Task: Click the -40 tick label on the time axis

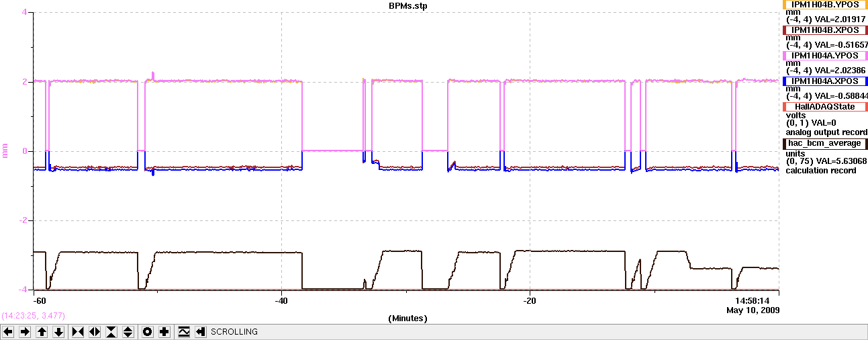Action: (x=281, y=300)
